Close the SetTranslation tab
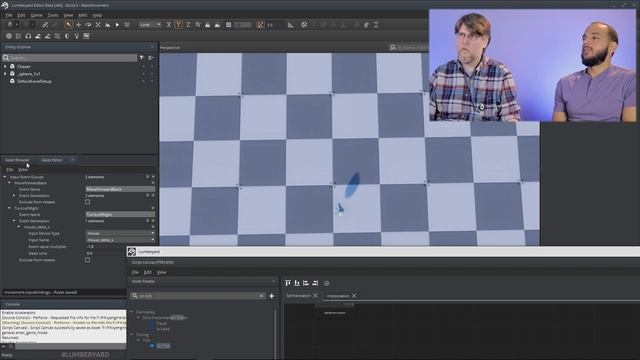640x360 pixels. tap(315, 296)
